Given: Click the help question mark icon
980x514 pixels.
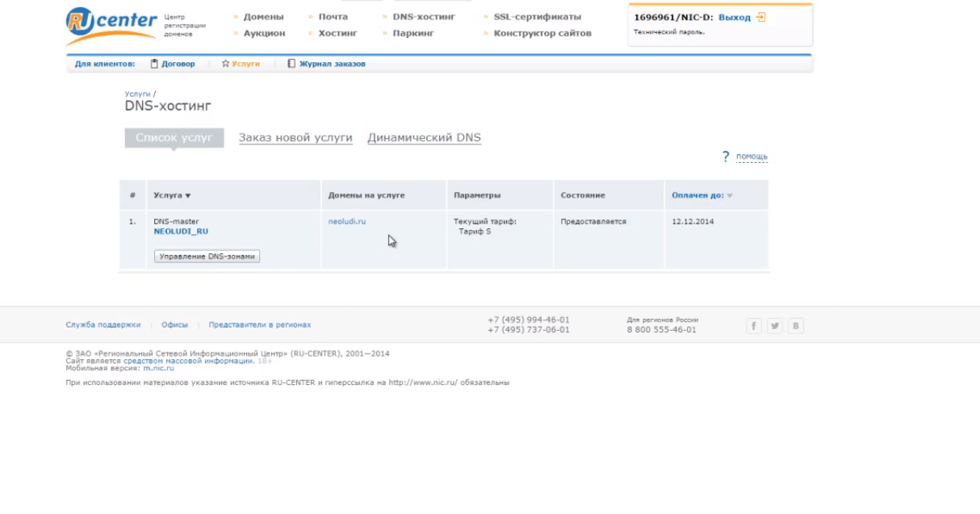Looking at the screenshot, I should tap(726, 157).
